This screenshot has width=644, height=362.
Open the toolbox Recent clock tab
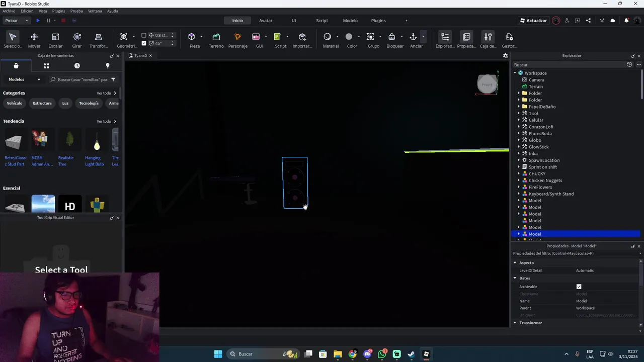pos(77,66)
